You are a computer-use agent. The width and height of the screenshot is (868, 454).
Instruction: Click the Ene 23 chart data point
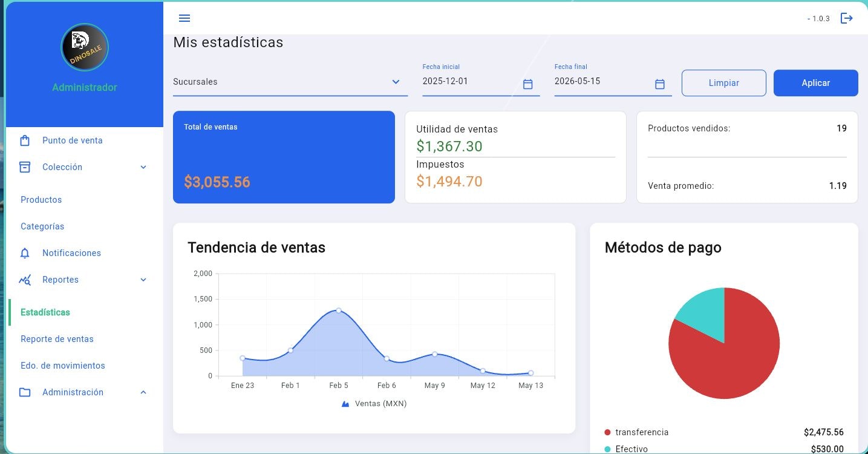[x=243, y=358]
